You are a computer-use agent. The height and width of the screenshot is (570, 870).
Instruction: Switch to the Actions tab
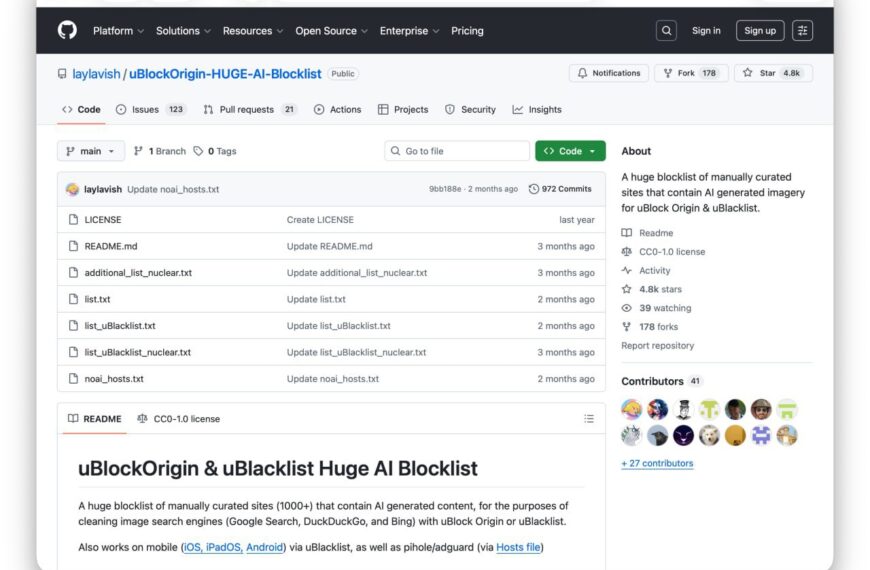[337, 109]
